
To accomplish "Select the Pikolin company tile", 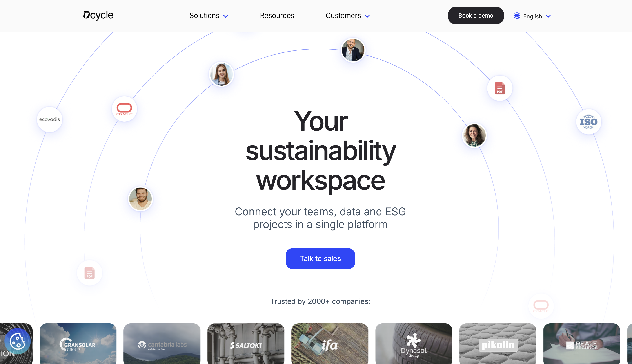I will pyautogui.click(x=497, y=345).
